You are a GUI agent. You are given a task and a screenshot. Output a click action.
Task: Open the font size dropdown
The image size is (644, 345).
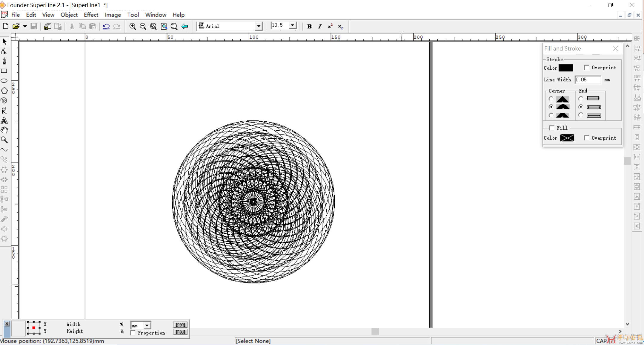pos(293,25)
